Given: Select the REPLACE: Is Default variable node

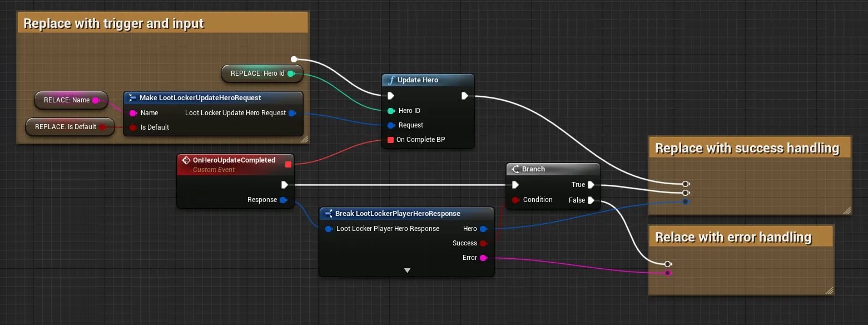Looking at the screenshot, I should (x=70, y=127).
